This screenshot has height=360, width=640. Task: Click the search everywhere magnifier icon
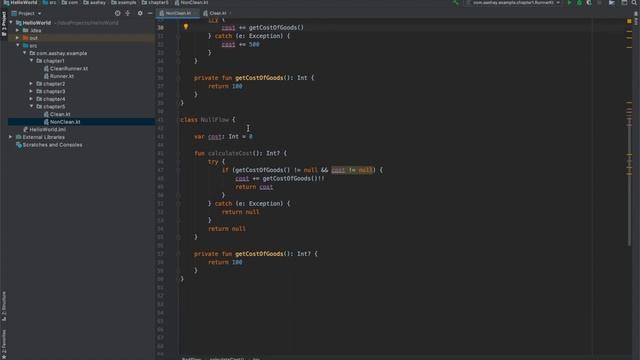[x=634, y=3]
